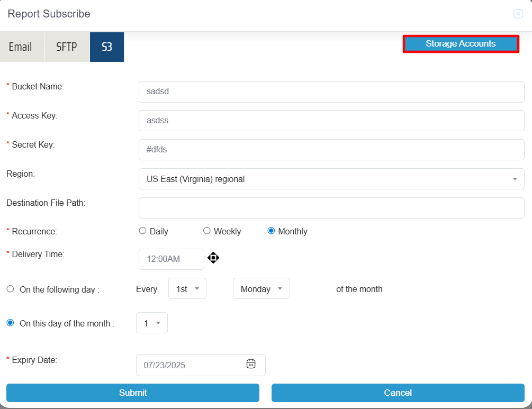Open the '1st' ordinal dropdown

pyautogui.click(x=187, y=289)
